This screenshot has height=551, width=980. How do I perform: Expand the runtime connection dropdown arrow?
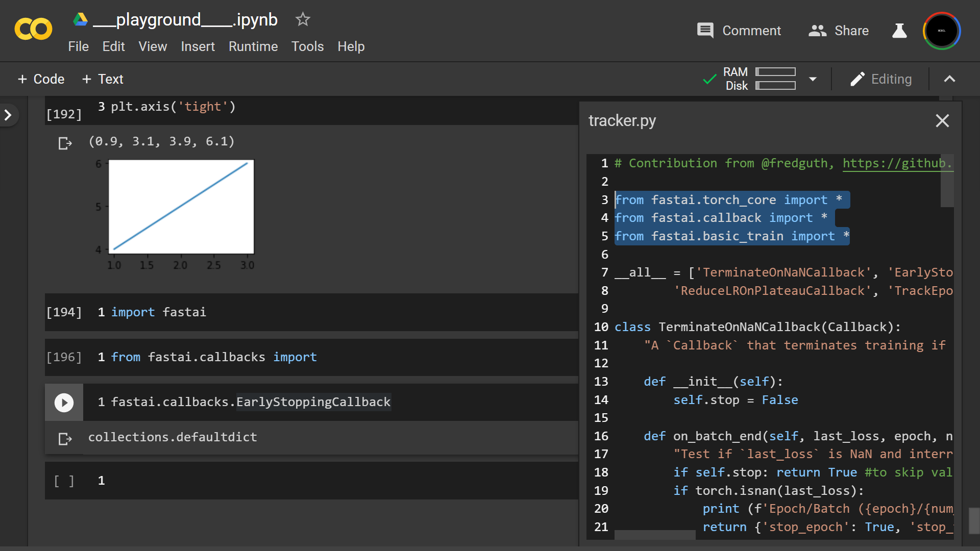[813, 79]
